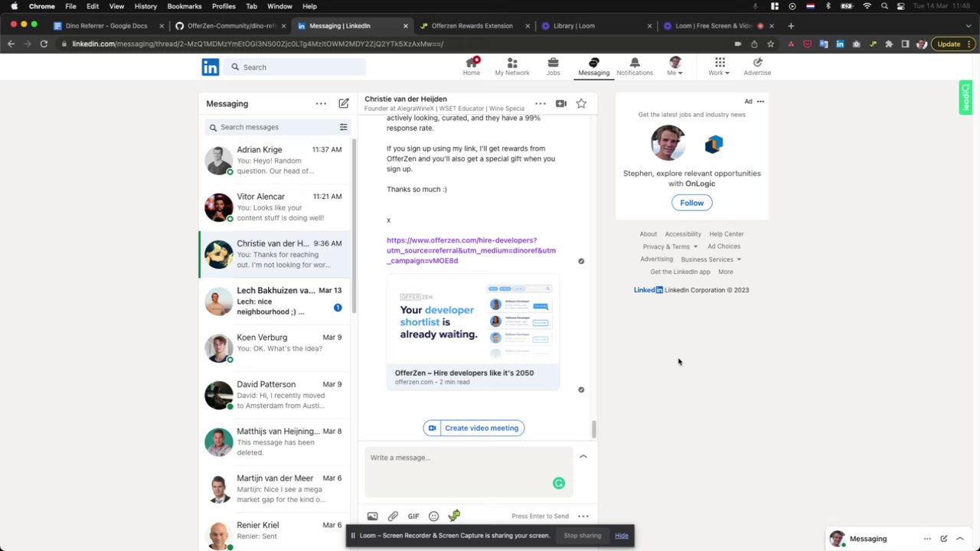980x551 pixels.
Task: Open Messaging panel options ellipsis
Action: pos(321,103)
